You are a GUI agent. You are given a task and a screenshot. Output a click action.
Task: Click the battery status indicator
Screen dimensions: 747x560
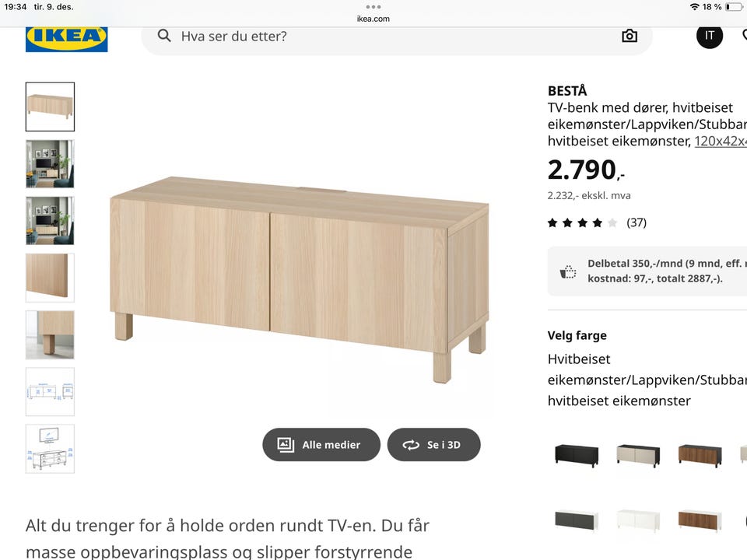click(x=734, y=7)
